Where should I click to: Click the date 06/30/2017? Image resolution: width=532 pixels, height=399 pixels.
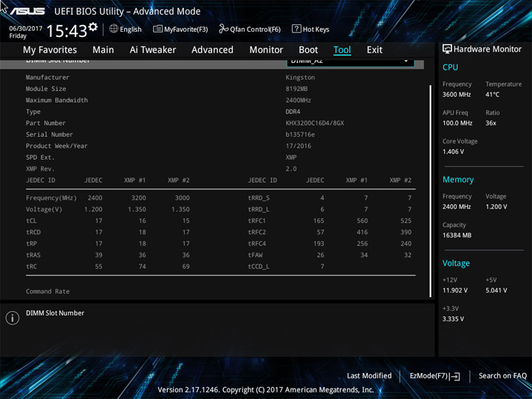tap(26, 29)
